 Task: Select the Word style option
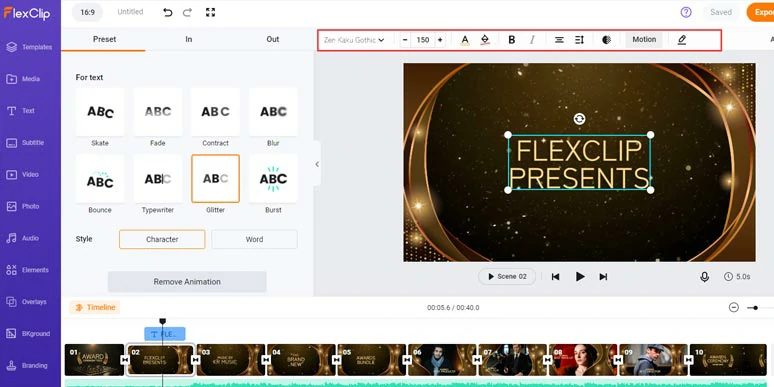(254, 239)
